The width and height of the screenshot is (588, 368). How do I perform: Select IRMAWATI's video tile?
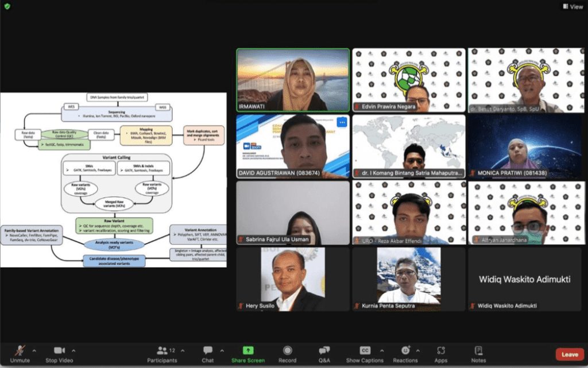click(x=293, y=80)
